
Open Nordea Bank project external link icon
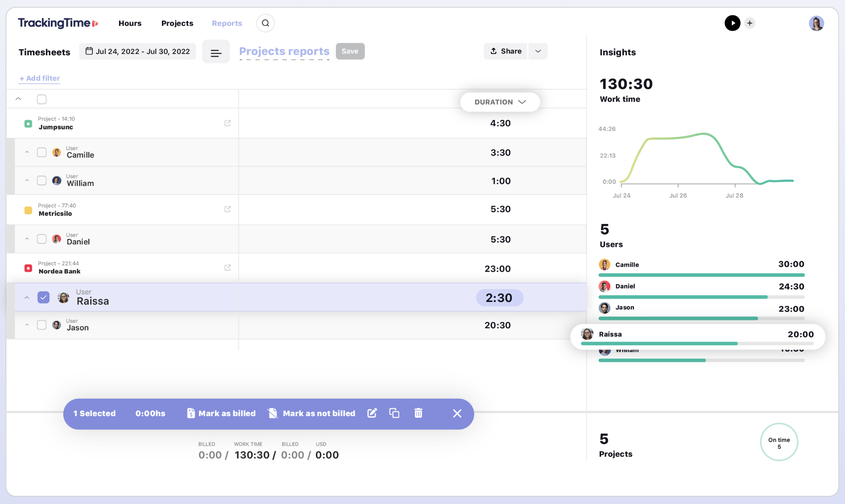(x=228, y=268)
